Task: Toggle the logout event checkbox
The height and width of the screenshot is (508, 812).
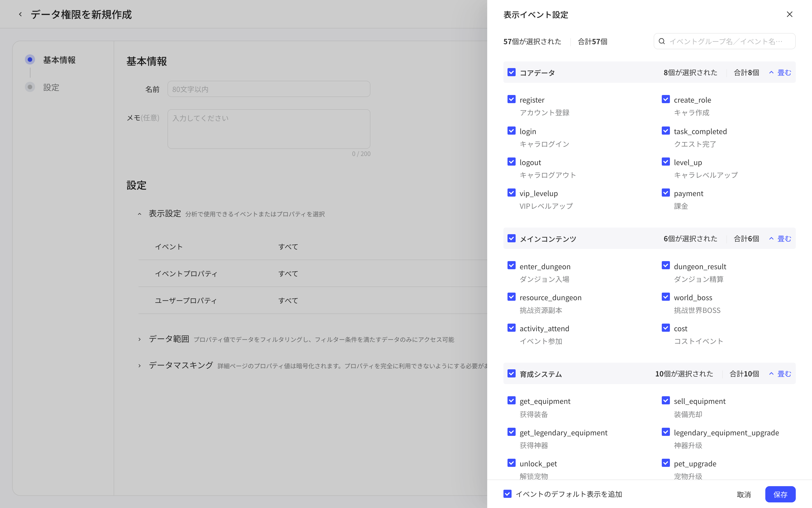Action: click(x=511, y=162)
